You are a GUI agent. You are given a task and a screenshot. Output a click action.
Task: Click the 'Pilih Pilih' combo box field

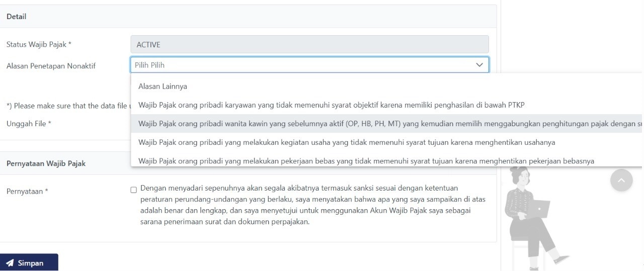[302, 65]
